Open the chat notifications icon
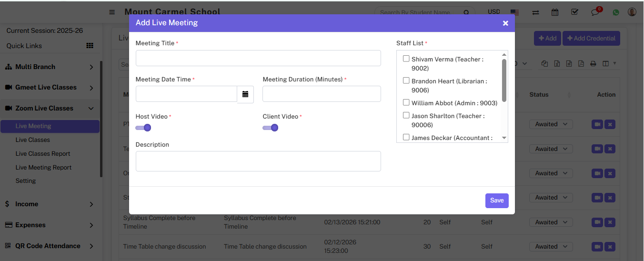Screen dimensions: 644x261 (x=595, y=12)
